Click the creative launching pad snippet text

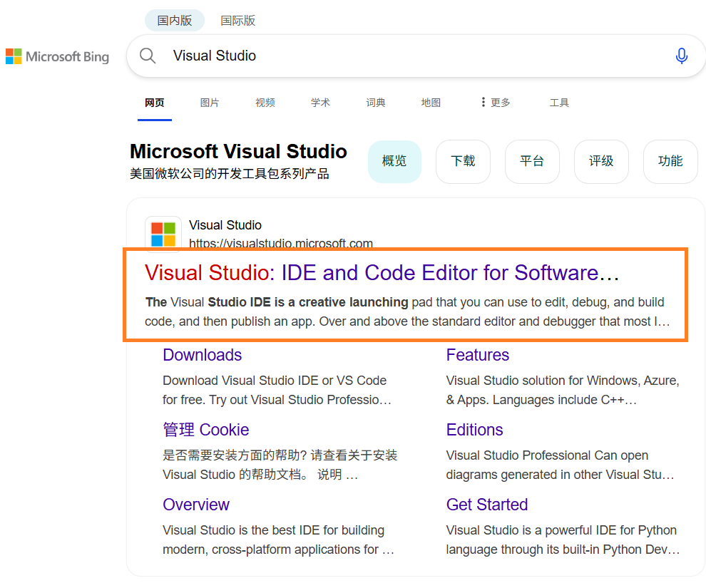[x=407, y=311]
